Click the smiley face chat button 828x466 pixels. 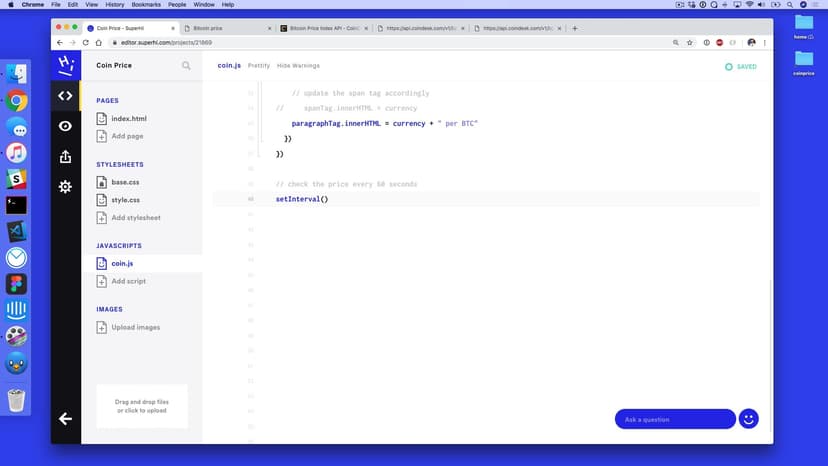748,419
